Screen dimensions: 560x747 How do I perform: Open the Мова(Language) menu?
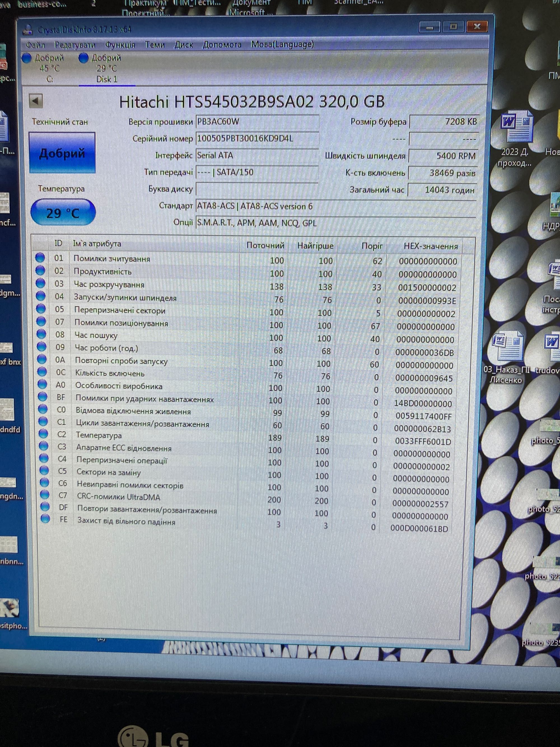[x=283, y=44]
